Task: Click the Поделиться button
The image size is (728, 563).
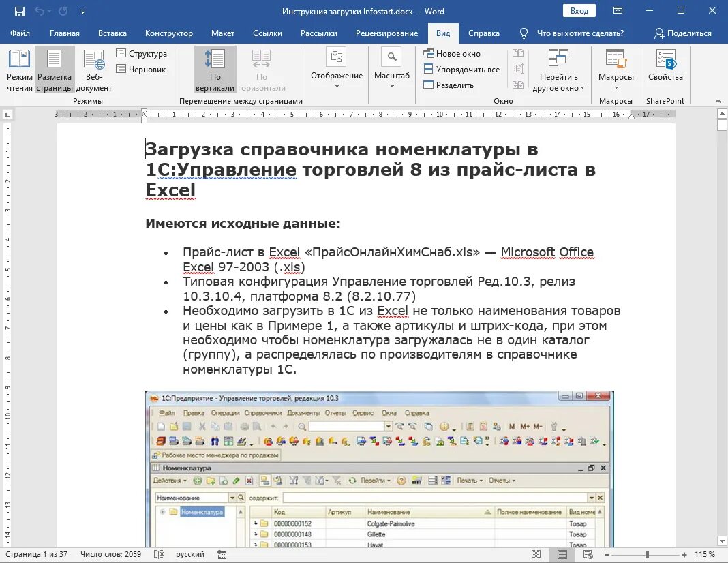Action: [682, 33]
